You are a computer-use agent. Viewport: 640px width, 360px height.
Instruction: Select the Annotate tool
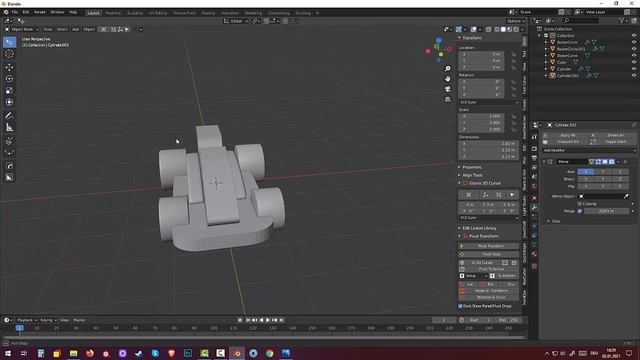9,116
